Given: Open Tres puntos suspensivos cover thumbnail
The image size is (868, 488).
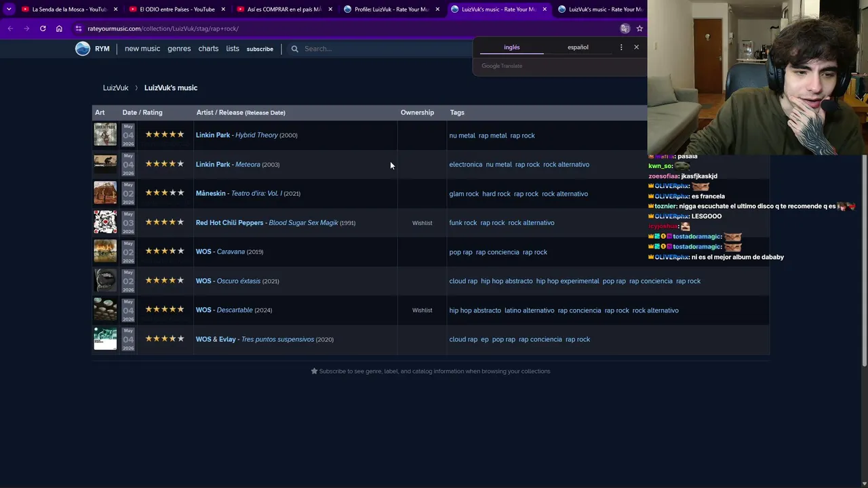Looking at the screenshot, I should 105,339.
